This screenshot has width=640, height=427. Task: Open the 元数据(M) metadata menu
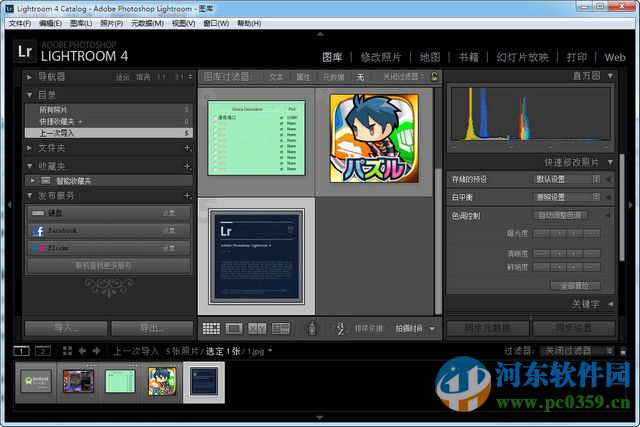click(x=147, y=23)
